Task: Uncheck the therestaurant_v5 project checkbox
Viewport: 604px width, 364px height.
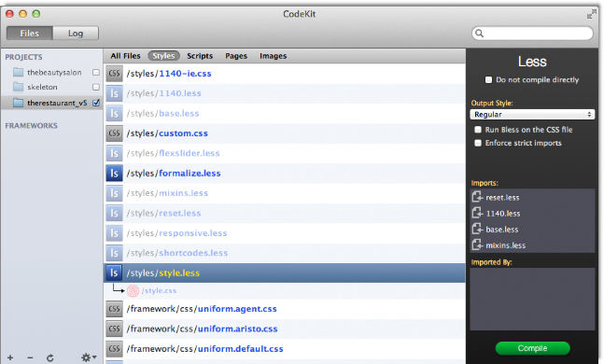Action: (x=96, y=103)
